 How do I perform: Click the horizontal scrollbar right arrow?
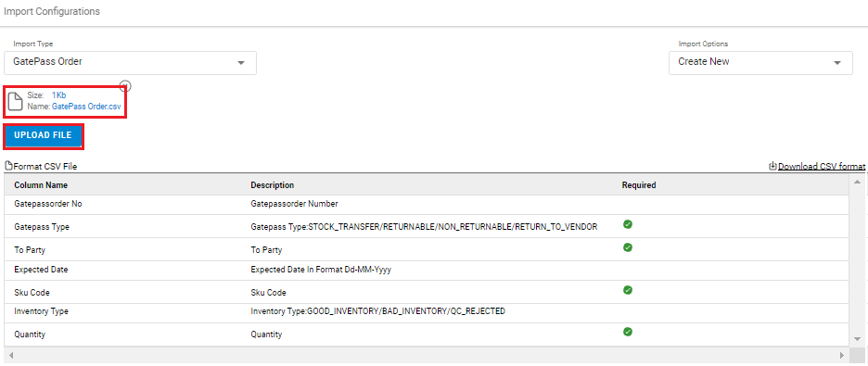(x=843, y=355)
